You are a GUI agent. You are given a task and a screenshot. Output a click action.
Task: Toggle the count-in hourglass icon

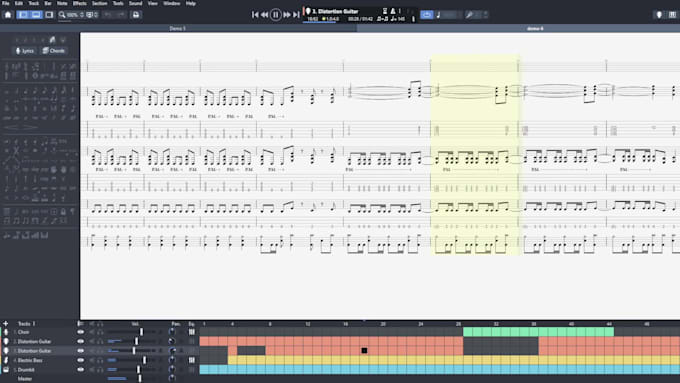tap(385, 11)
